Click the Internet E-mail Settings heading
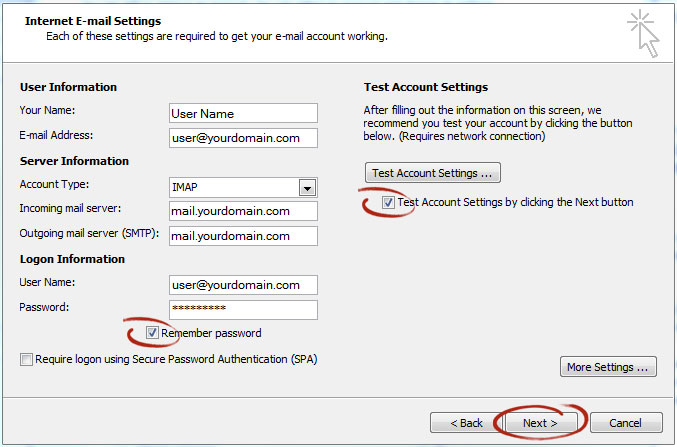Screen dimensions: 677x447 tap(93, 21)
